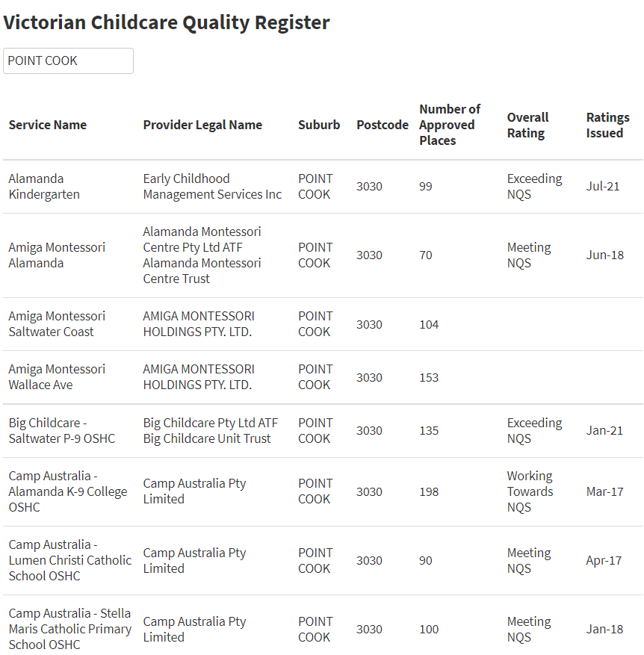Click Camp Australia - Alamanda K-9 College OSHC

coord(68,491)
